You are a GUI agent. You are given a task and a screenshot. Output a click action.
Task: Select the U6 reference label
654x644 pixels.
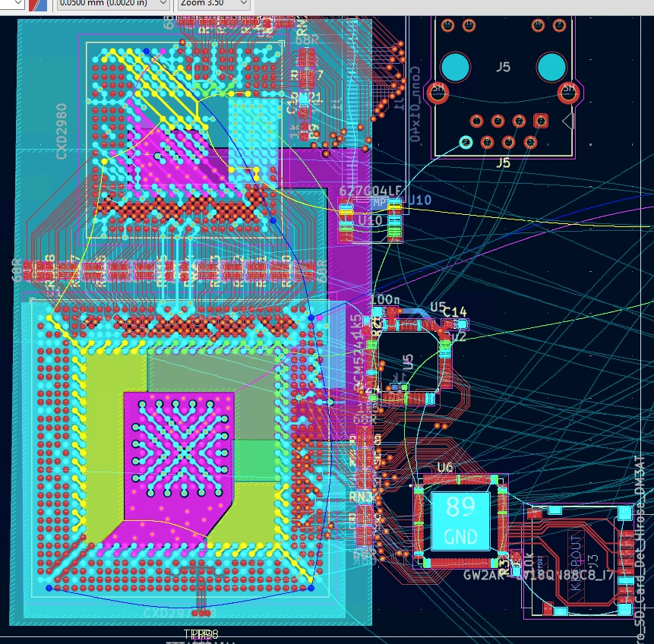445,468
